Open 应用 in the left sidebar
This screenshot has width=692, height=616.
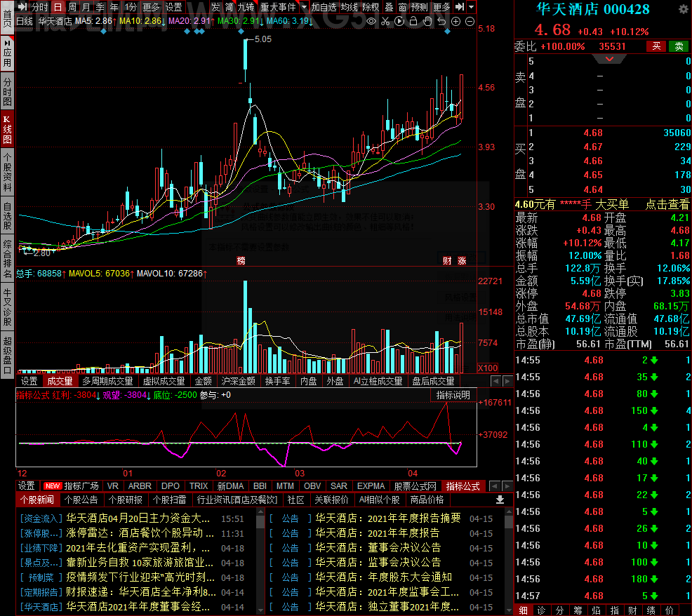pos(7,53)
